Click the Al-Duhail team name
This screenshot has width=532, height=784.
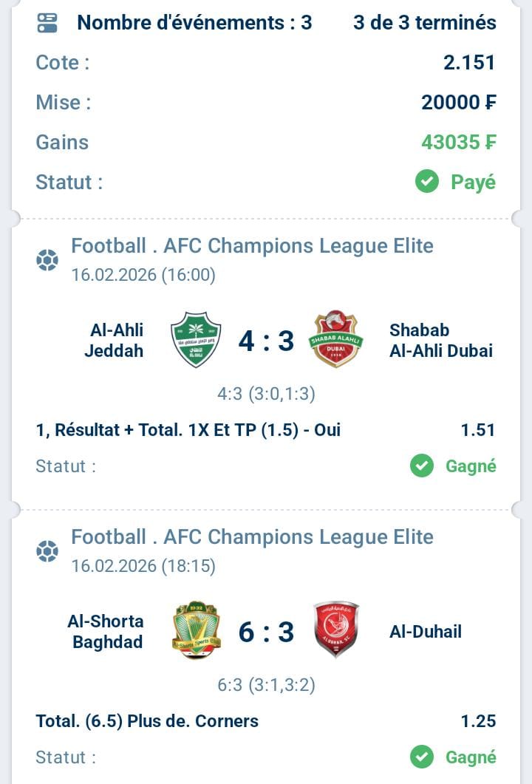coord(425,632)
